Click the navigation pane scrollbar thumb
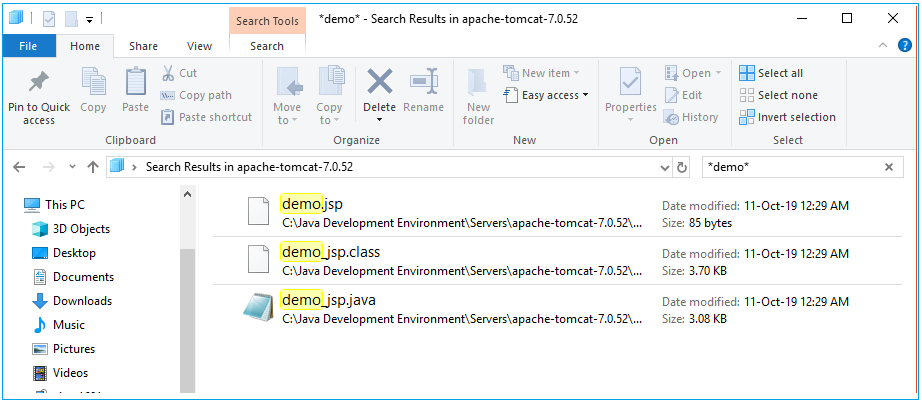Image resolution: width=922 pixels, height=404 pixels. [188, 320]
